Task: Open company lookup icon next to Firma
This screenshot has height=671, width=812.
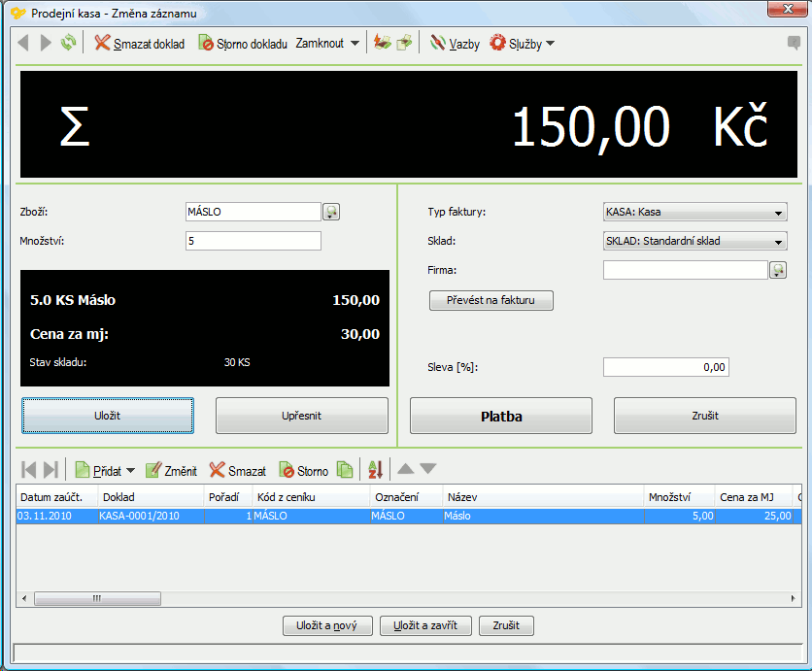Action: pos(778,270)
